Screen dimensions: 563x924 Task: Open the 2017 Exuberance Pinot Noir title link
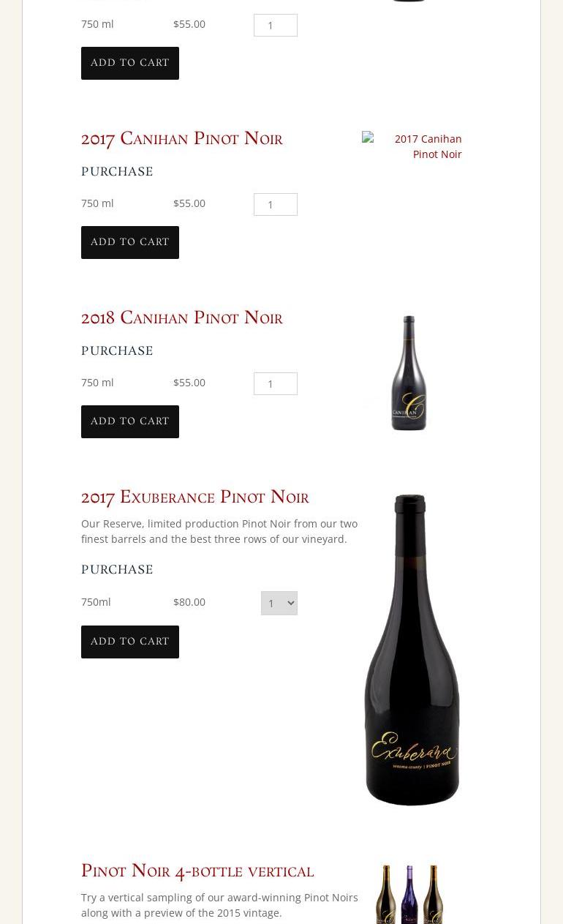coord(195,497)
